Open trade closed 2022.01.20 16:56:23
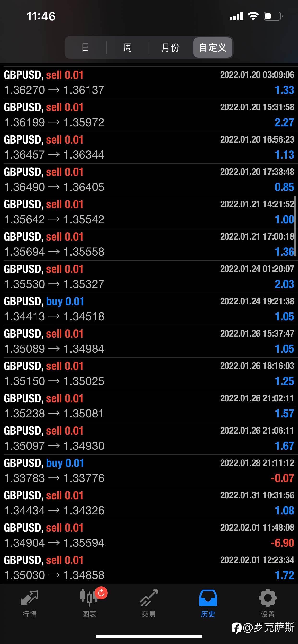Screen dimensions: 298x644 (x=149, y=148)
